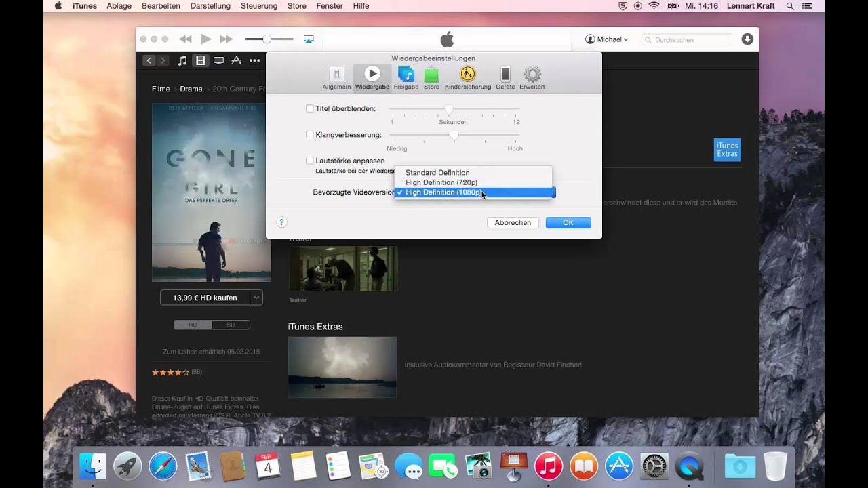Open the Geräte preferences pane
Screen dimensions: 868x488
[x=505, y=78]
